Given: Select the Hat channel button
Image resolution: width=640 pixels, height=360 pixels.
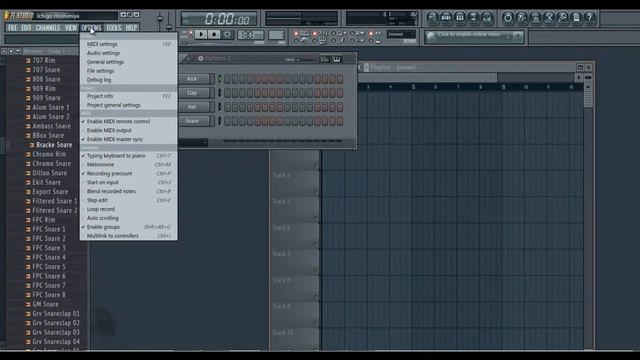Looking at the screenshot, I should [194, 107].
